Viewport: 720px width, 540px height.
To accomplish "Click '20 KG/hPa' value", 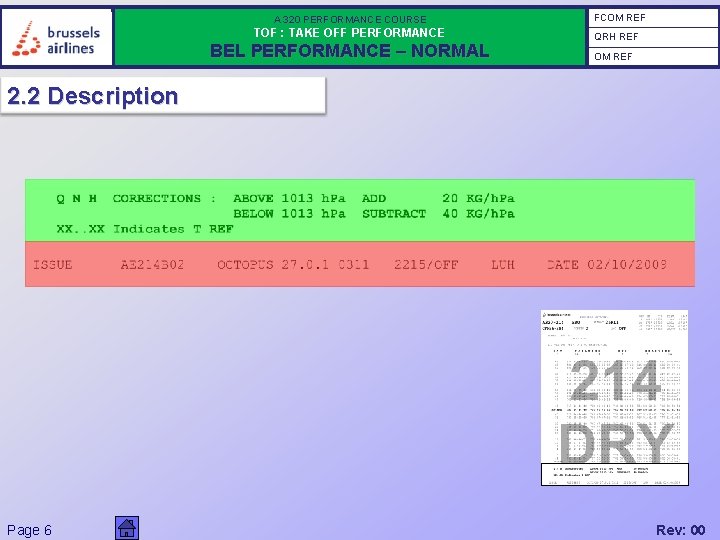I will click(478, 198).
